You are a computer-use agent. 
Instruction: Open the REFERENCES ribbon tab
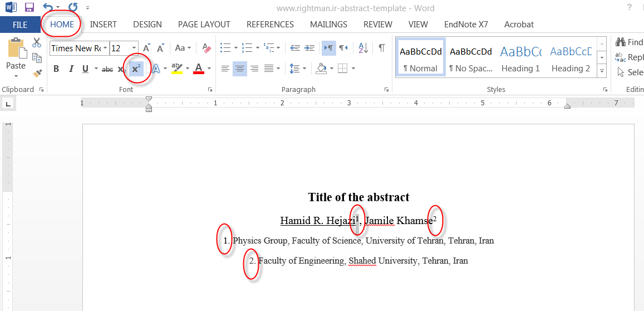(270, 25)
